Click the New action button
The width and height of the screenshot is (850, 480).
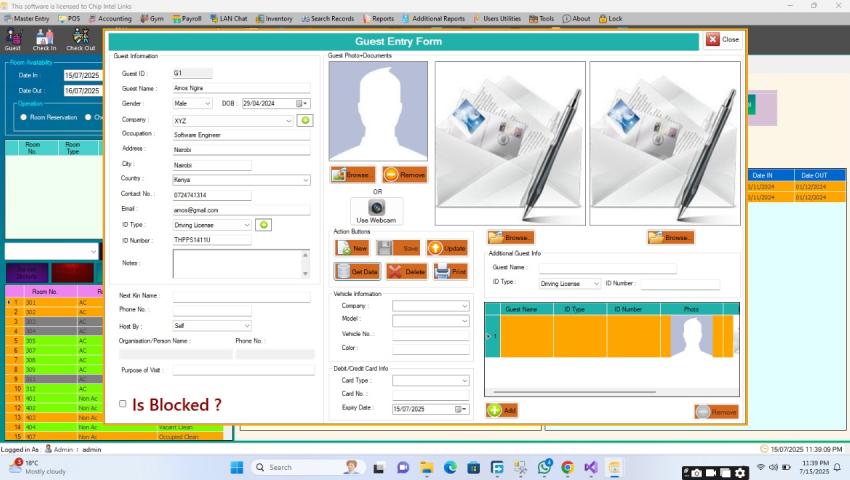click(x=352, y=248)
